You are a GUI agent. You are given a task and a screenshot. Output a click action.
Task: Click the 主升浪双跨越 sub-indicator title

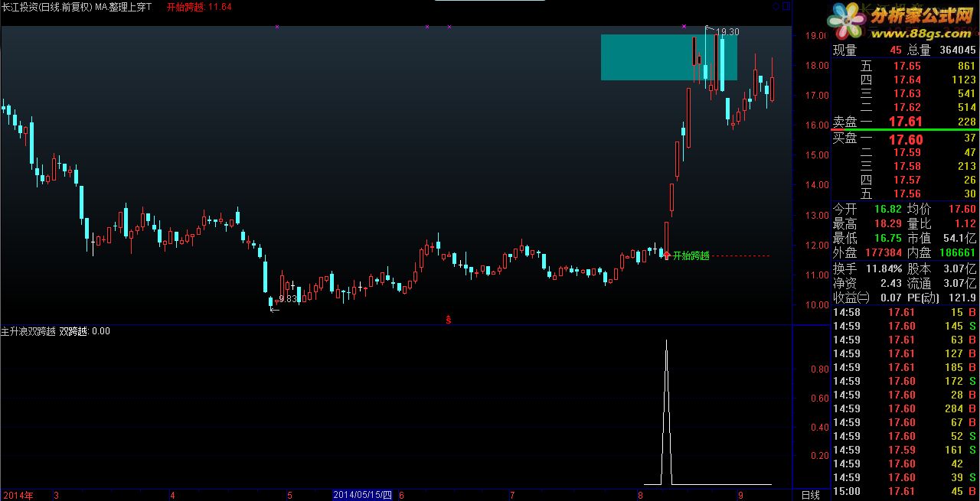[x=28, y=331]
